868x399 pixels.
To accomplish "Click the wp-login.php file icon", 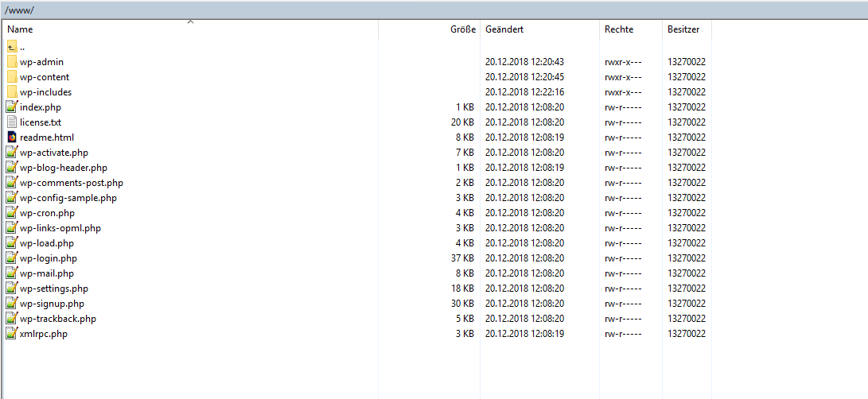I will tap(12, 258).
